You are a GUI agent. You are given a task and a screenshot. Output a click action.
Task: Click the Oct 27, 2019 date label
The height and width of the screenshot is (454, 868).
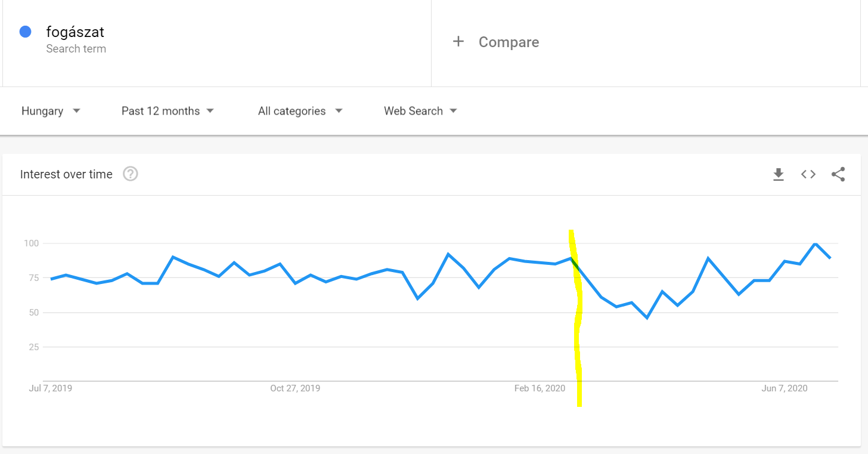click(x=295, y=388)
